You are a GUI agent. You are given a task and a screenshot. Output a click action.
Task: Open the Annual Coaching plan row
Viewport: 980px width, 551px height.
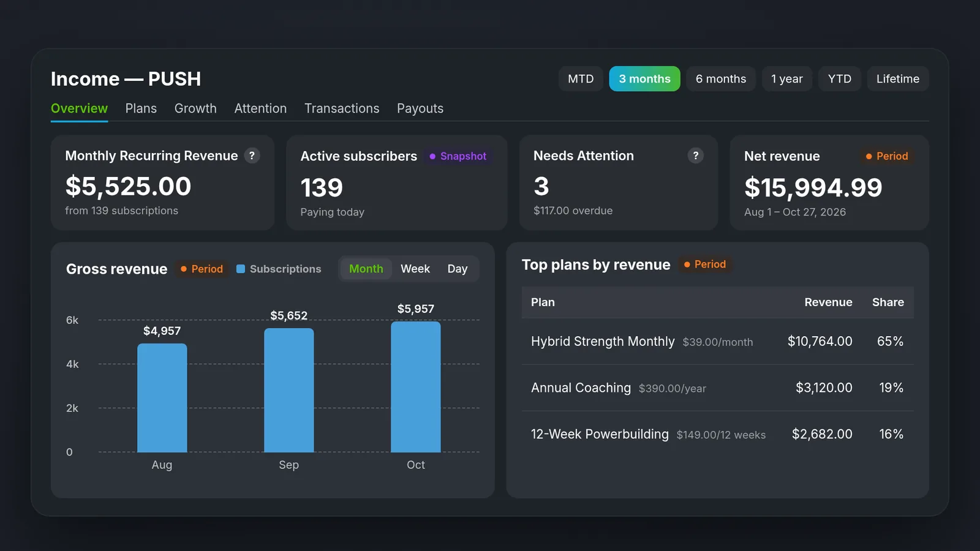718,388
